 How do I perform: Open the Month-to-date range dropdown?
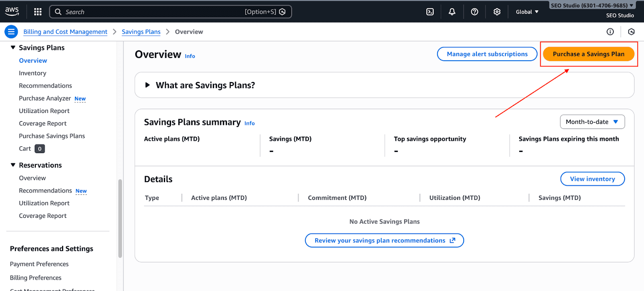pyautogui.click(x=592, y=122)
